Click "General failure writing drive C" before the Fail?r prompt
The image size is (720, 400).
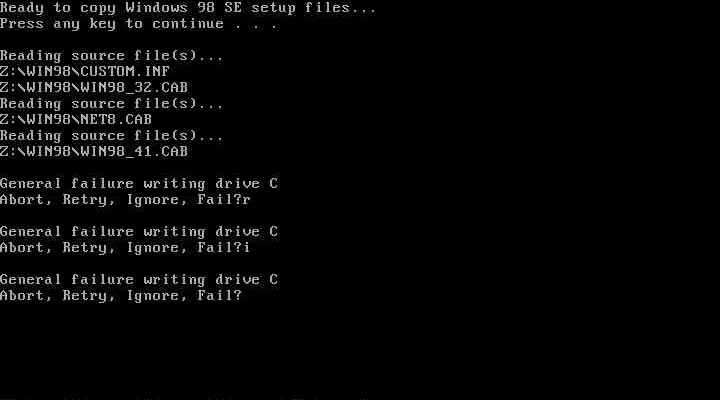pos(139,184)
